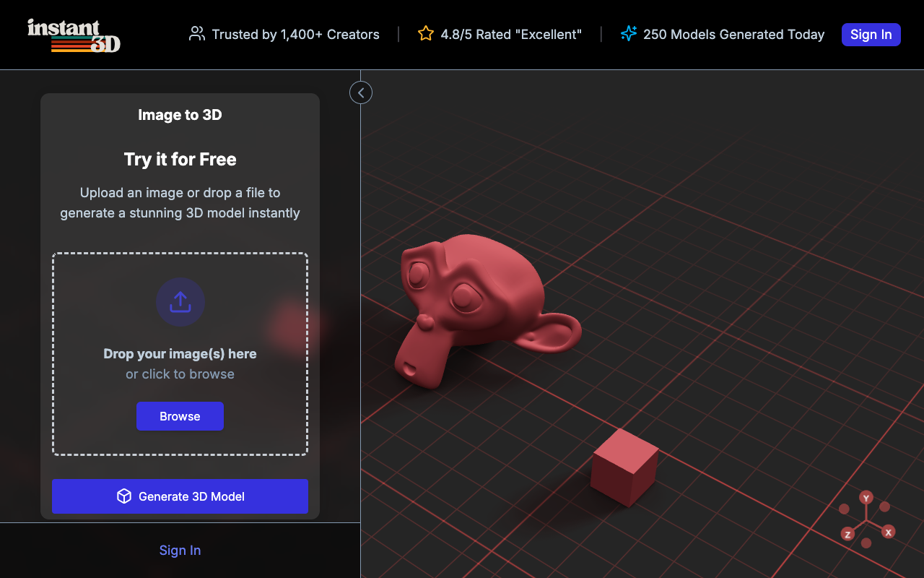
Task: Click the sparkle icon beside Models Generated Today
Action: (x=629, y=34)
